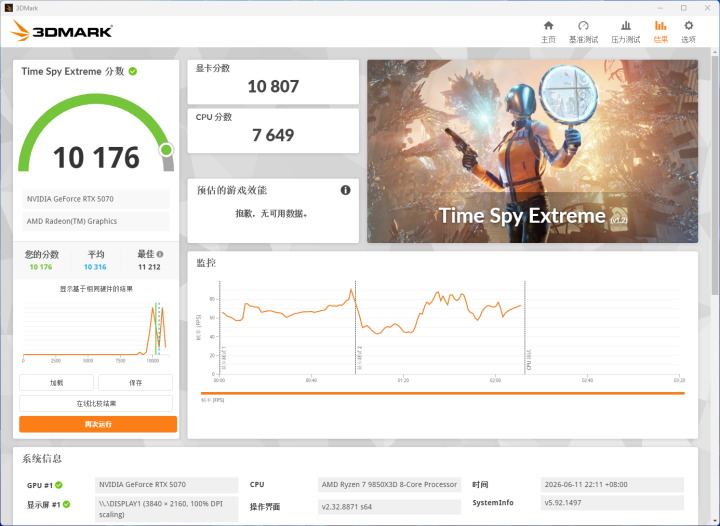The height and width of the screenshot is (526, 720).
Task: Click the orange 再次运行 button
Action: pos(98,424)
